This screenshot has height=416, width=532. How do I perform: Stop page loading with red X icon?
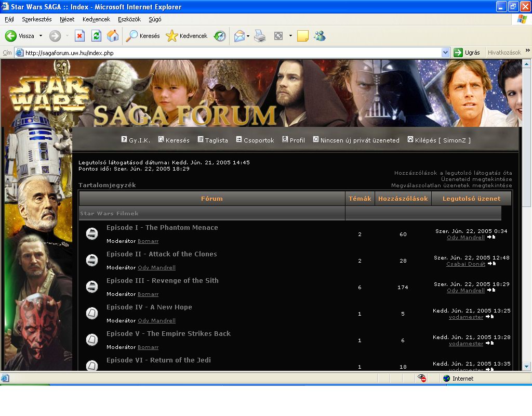[79, 36]
